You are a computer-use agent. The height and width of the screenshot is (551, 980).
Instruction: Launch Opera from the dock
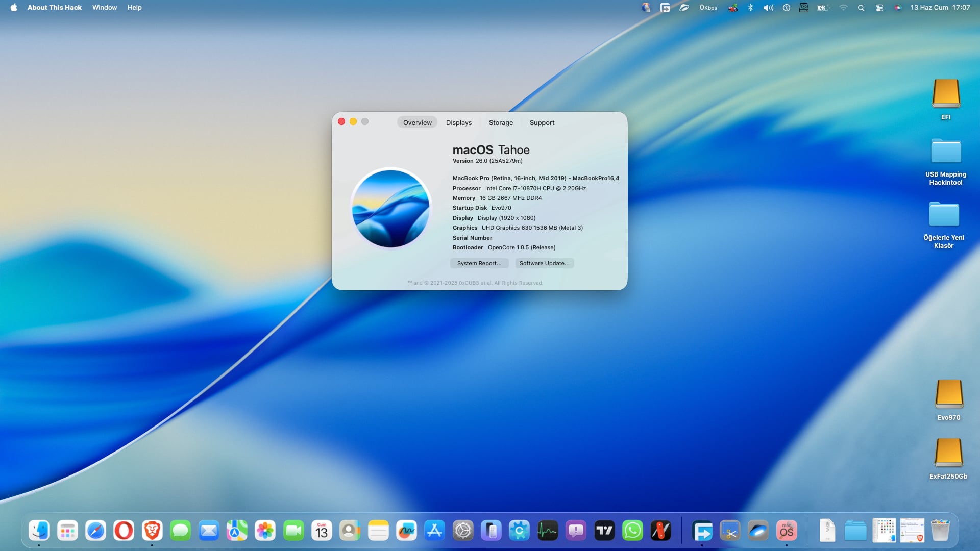coord(124,531)
